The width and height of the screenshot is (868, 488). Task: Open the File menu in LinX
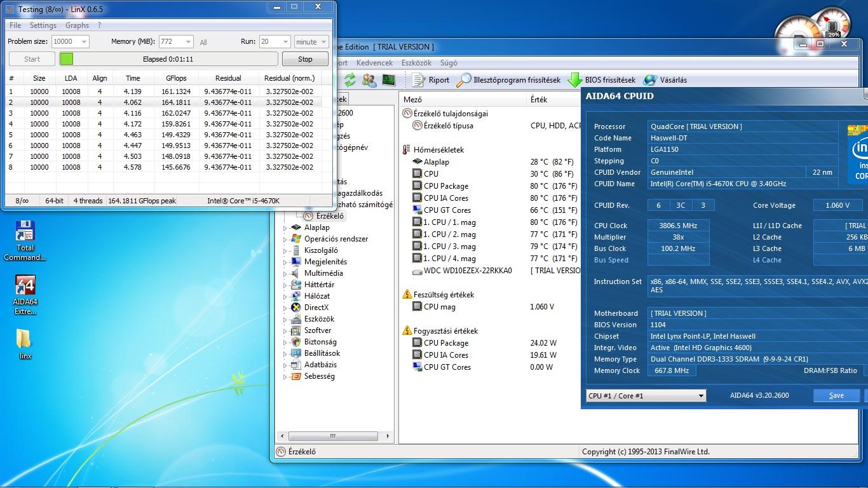point(15,25)
